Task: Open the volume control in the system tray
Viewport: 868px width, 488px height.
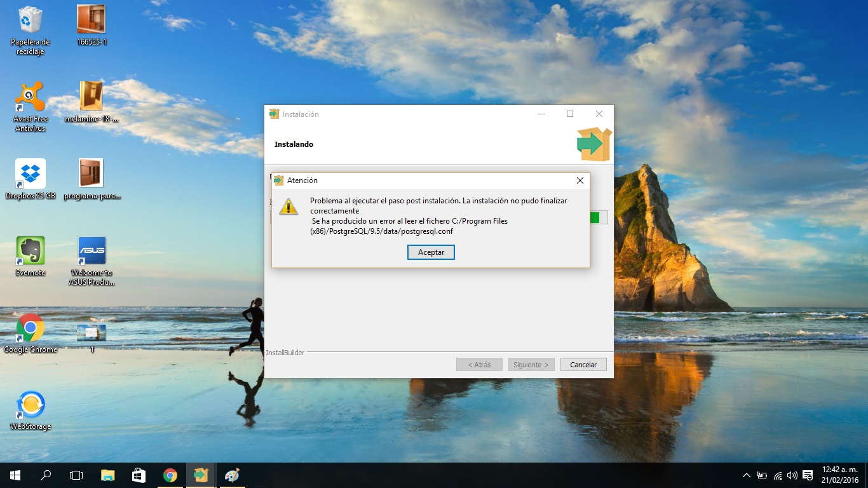Action: [792, 475]
